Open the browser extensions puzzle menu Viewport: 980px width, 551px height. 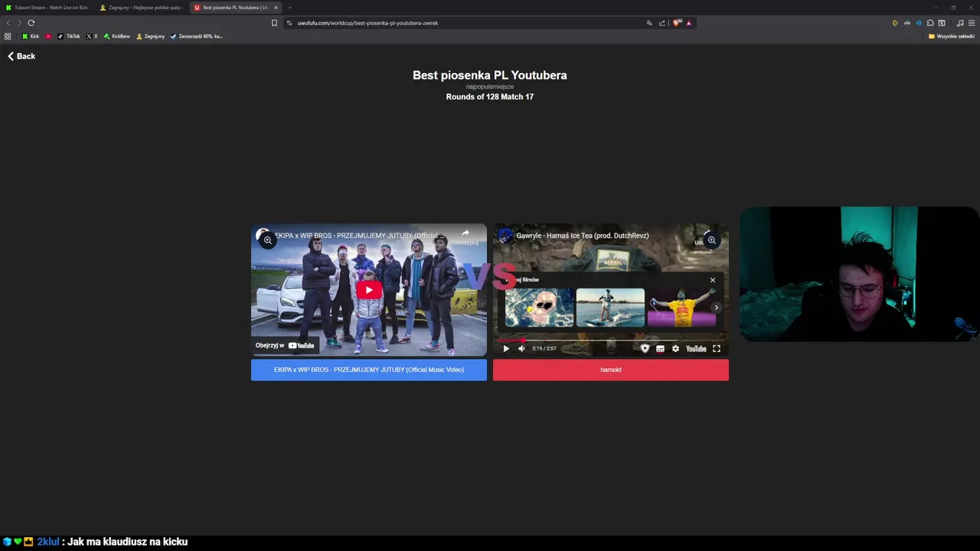(930, 23)
